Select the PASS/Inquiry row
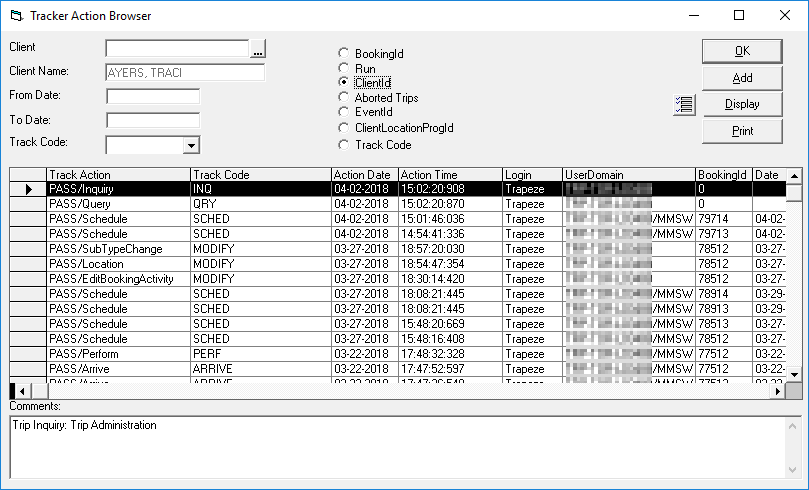Image resolution: width=809 pixels, height=490 pixels. (x=397, y=189)
